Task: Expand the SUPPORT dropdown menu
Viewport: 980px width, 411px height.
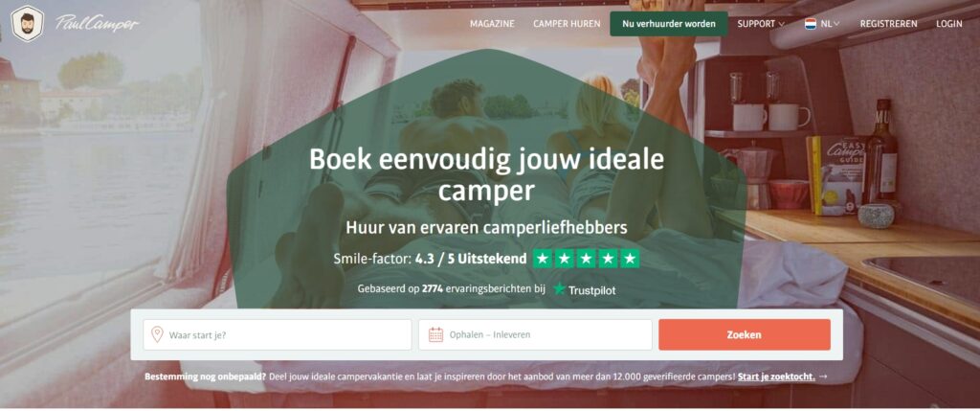Action: pyautogui.click(x=761, y=24)
